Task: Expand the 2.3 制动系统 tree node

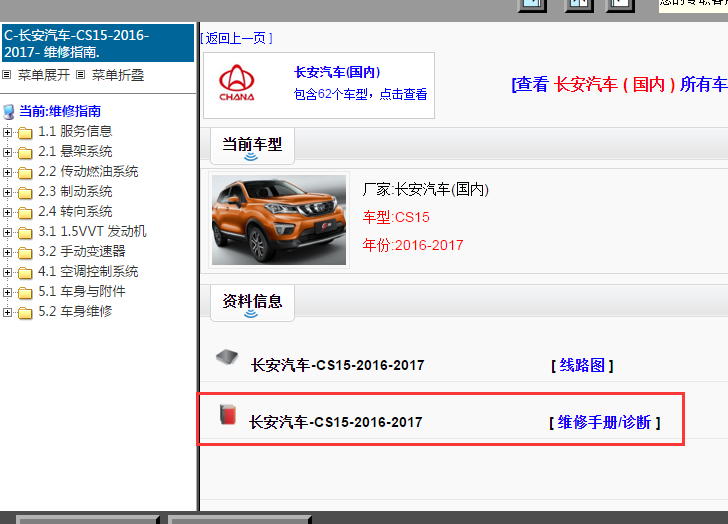Action: tap(7, 192)
